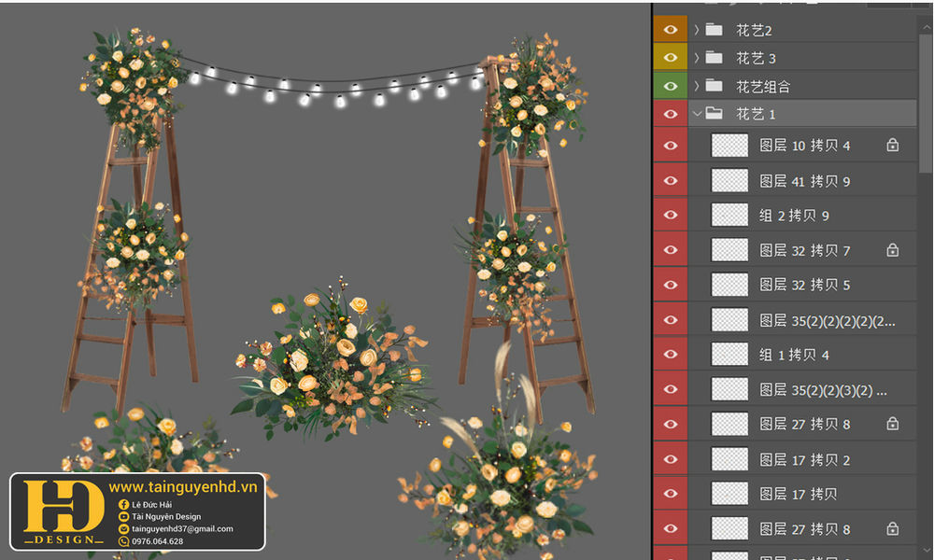Viewport: 934px width, 560px height.
Task: Expand the 花艺 3 layer group
Action: pos(697,58)
